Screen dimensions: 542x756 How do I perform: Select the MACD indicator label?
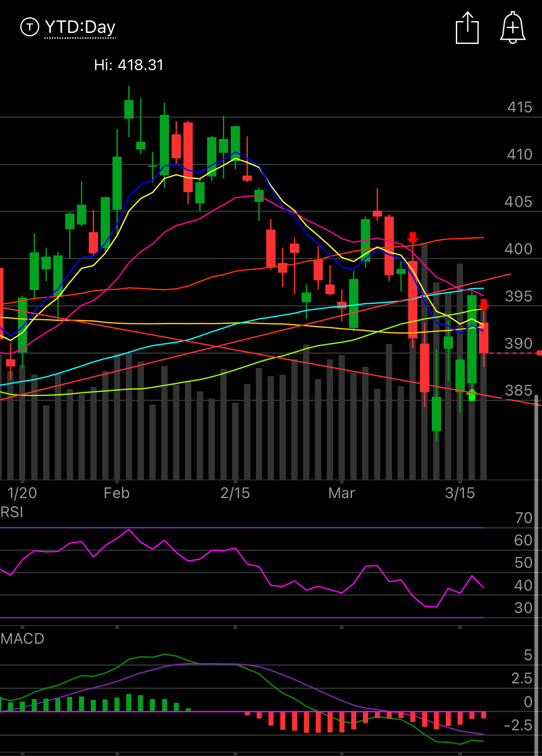point(22,638)
